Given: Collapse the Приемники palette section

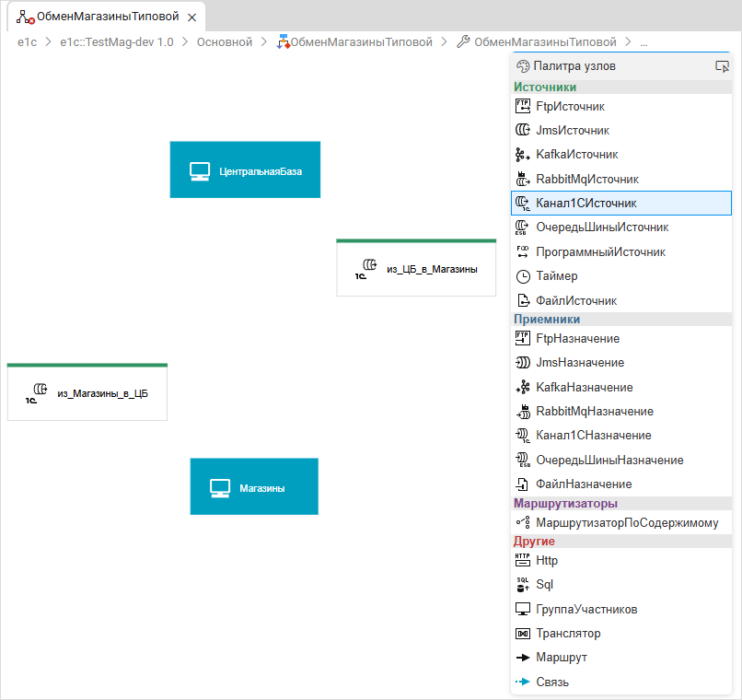Looking at the screenshot, I should pyautogui.click(x=547, y=320).
